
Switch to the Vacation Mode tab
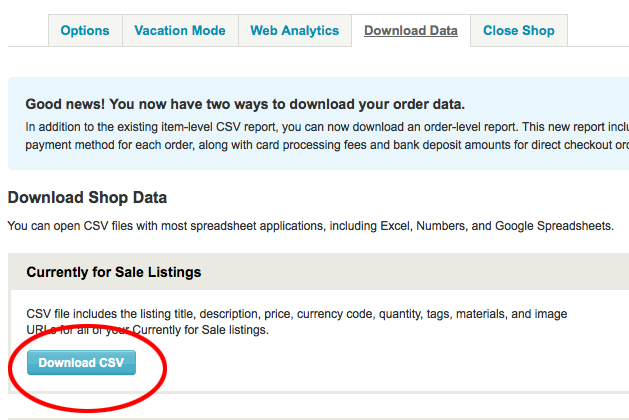pos(180,30)
